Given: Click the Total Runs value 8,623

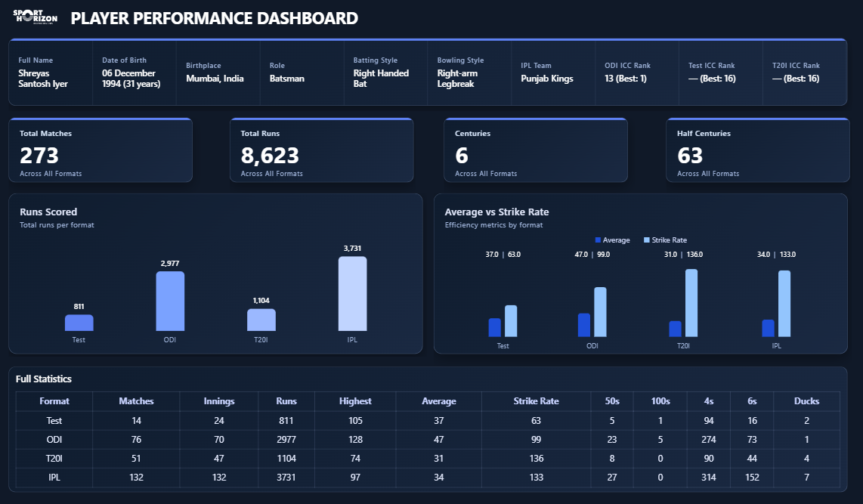Looking at the screenshot, I should [270, 156].
